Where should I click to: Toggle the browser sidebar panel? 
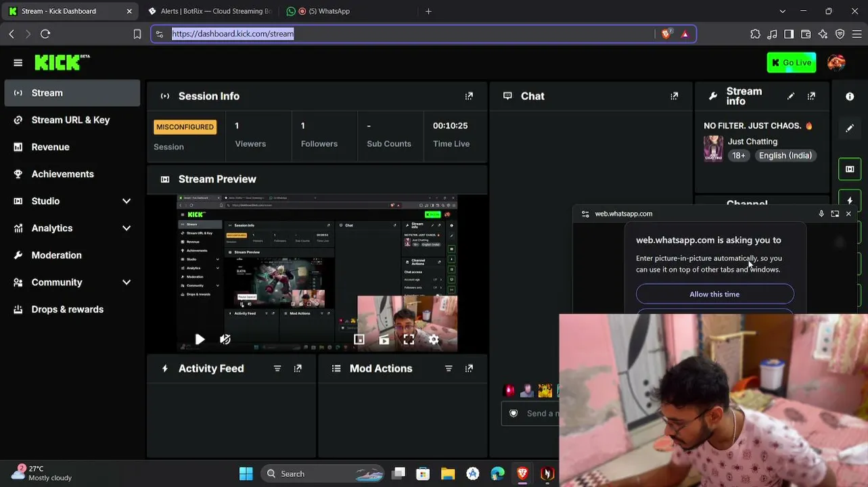(789, 34)
